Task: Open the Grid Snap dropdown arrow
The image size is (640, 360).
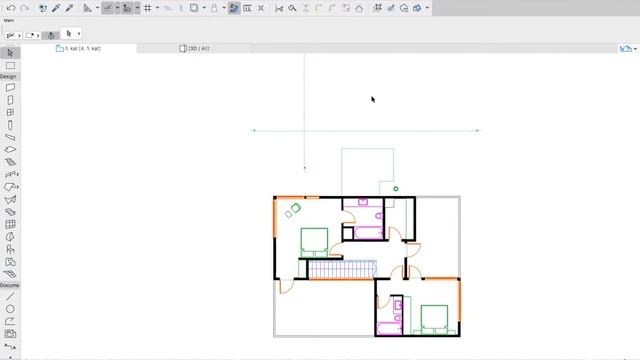Action: click(x=158, y=8)
